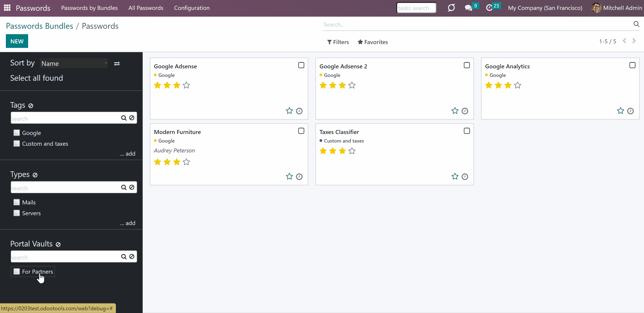Select the Google Adsense 2 card checkbox
644x313 pixels.
pyautogui.click(x=467, y=65)
